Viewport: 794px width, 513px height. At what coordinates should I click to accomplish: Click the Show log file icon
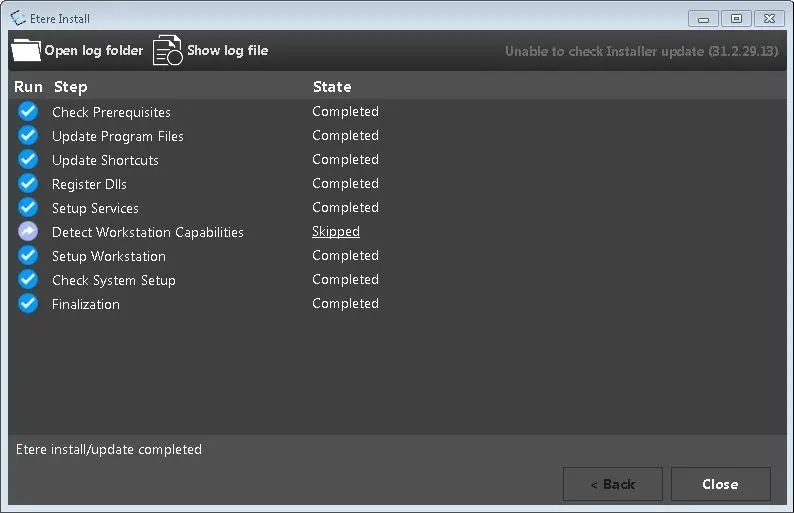pos(167,50)
